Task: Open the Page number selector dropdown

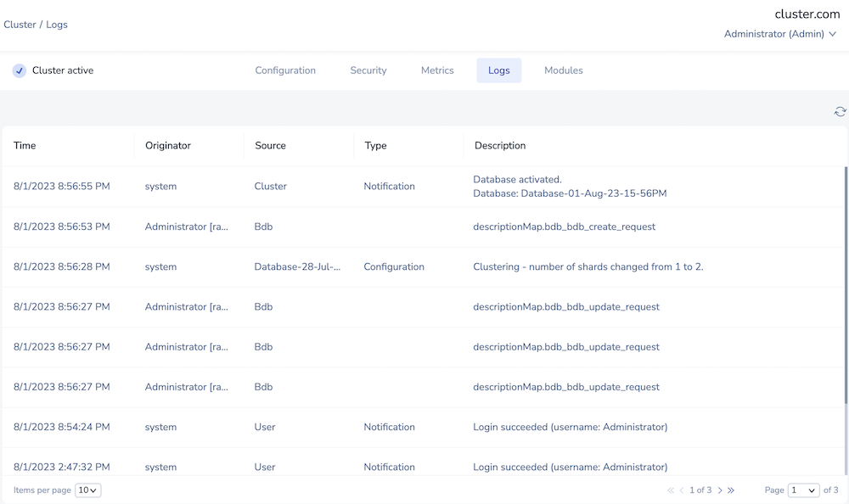Action: pyautogui.click(x=803, y=490)
